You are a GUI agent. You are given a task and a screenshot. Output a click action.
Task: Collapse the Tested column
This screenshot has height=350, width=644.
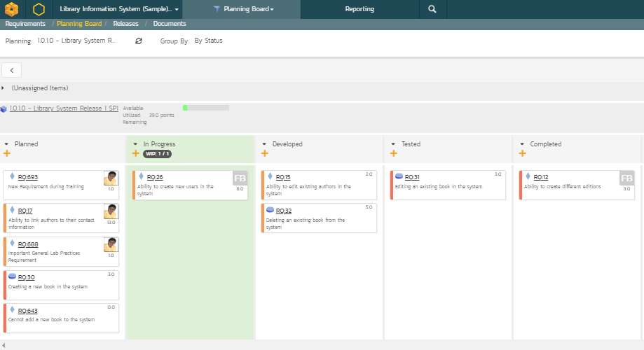point(393,144)
